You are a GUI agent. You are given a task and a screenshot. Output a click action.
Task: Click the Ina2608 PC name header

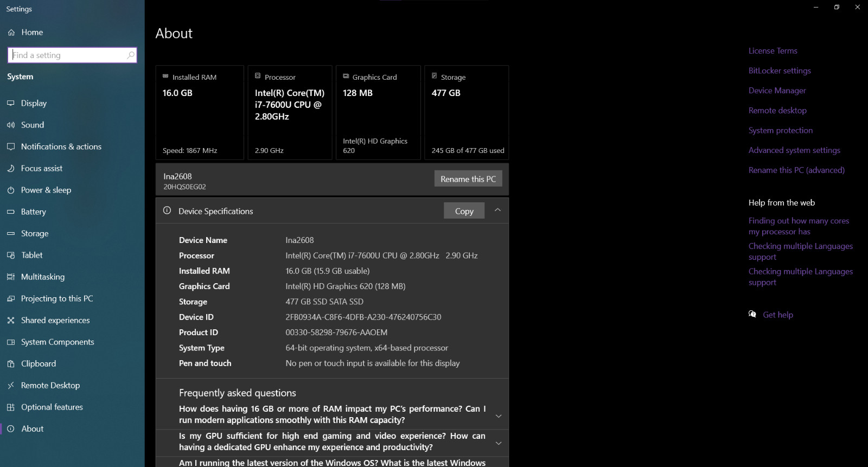[x=177, y=176]
